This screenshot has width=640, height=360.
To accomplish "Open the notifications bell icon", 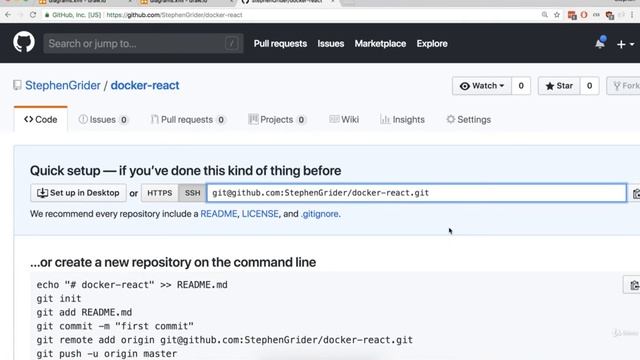I will tap(600, 43).
